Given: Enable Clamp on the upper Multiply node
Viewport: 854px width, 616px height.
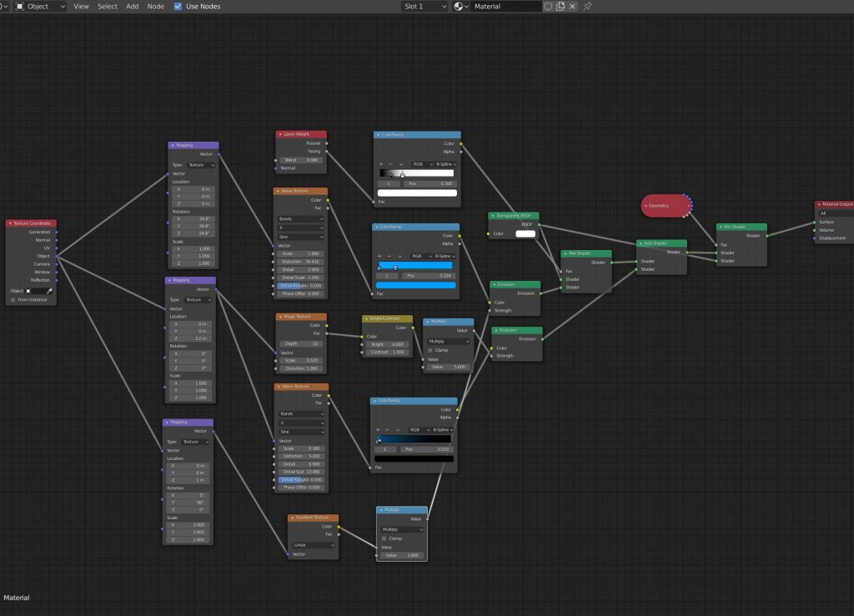Looking at the screenshot, I should [430, 350].
